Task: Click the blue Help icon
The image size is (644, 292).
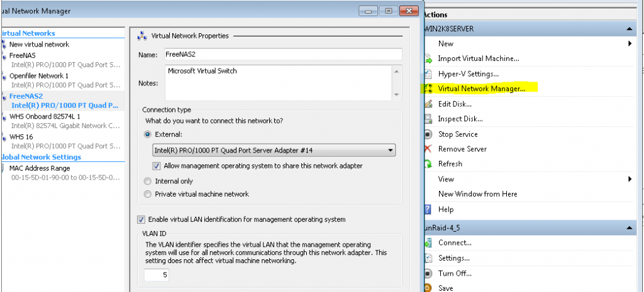Action: (428, 209)
